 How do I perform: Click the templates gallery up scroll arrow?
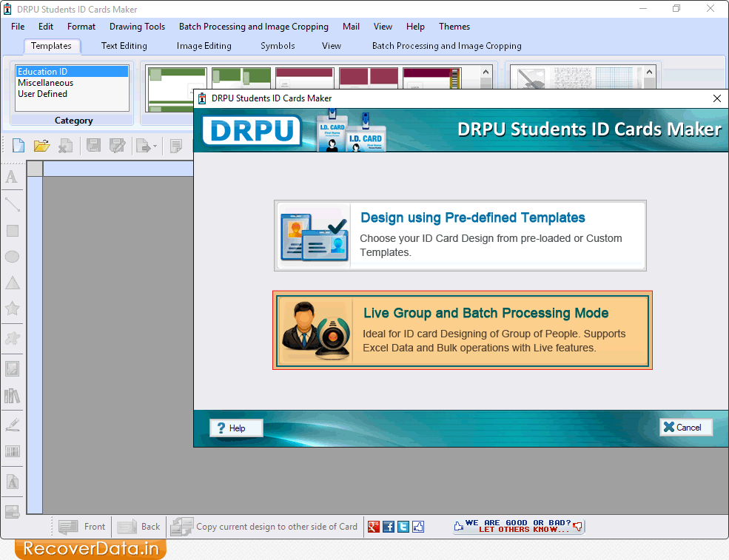pyautogui.click(x=486, y=72)
